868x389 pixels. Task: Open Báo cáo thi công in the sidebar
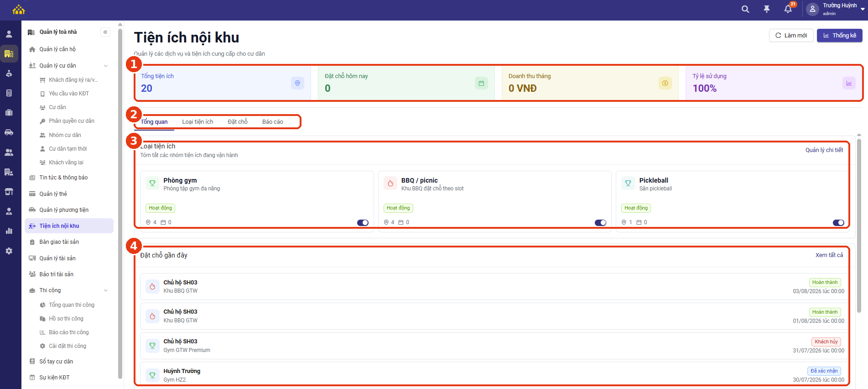(69, 332)
